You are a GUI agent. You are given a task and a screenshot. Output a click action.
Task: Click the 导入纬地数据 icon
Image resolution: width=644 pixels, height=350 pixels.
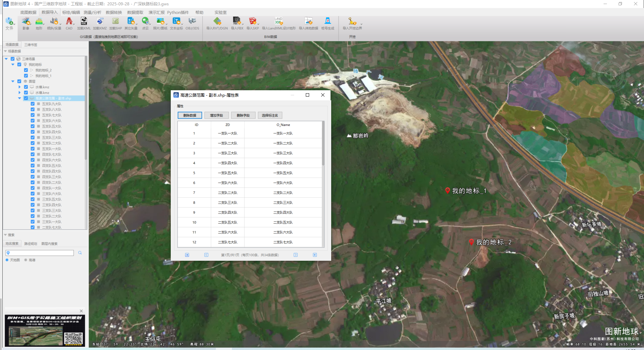(308, 21)
